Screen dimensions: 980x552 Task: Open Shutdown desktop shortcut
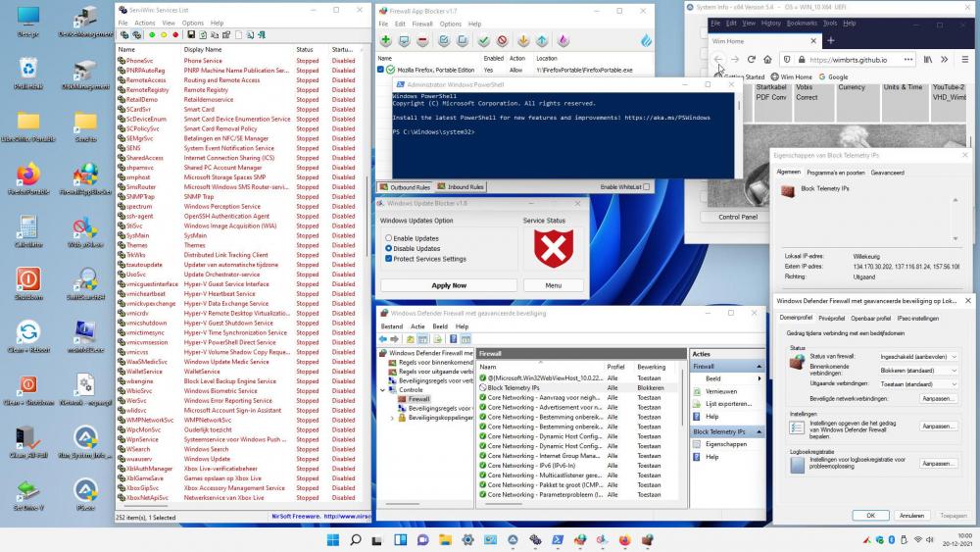coord(28,281)
